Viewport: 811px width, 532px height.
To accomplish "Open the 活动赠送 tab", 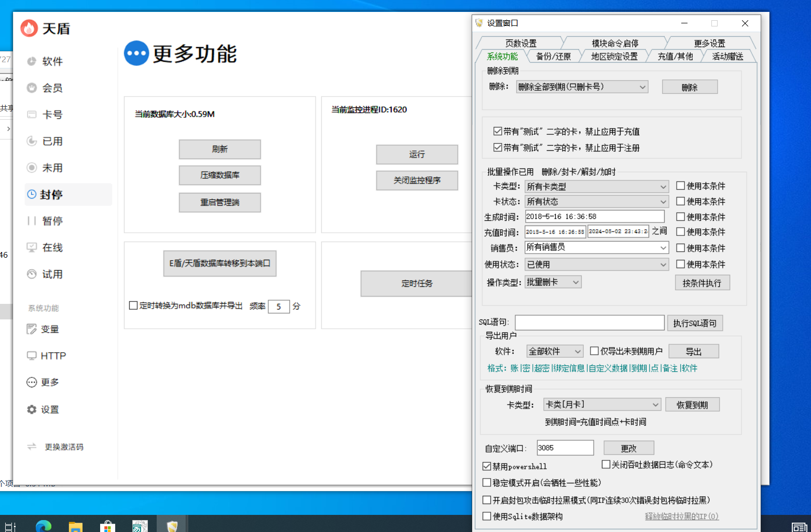I will 728,56.
